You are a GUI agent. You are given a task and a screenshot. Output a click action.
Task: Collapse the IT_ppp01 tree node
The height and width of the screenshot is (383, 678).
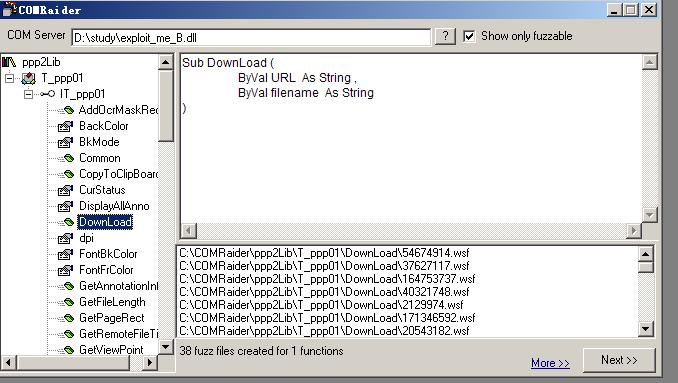pos(29,94)
